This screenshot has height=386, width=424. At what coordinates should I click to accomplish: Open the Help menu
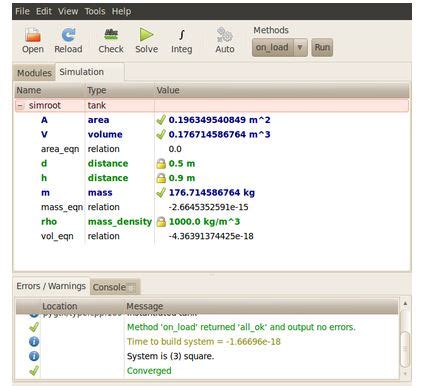121,11
